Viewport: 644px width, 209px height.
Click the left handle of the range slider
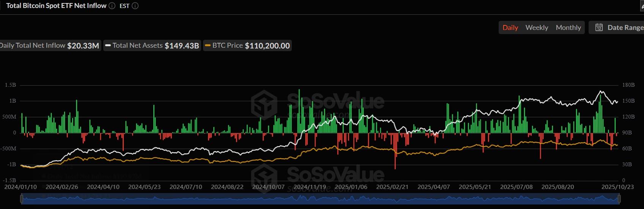coord(22,198)
